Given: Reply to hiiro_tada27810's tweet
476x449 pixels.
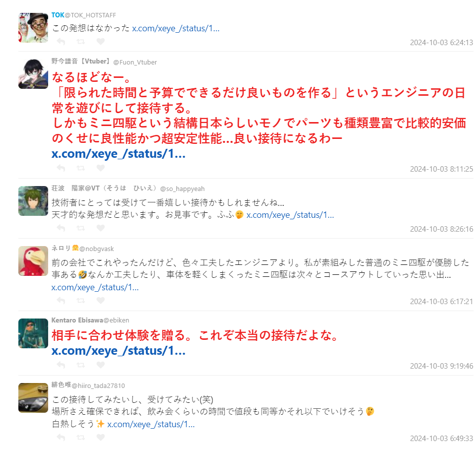Looking at the screenshot, I should (x=61, y=437).
